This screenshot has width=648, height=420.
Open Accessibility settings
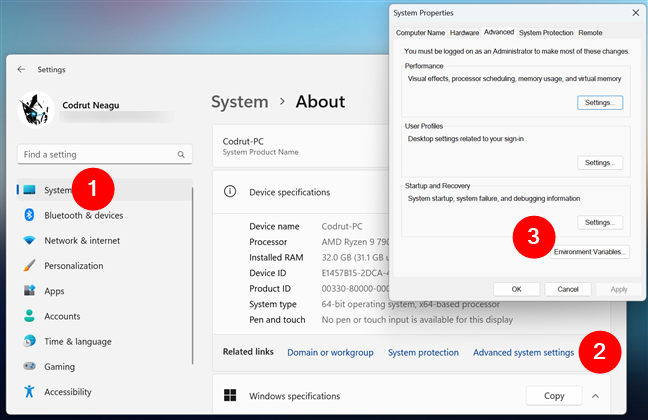point(105,391)
